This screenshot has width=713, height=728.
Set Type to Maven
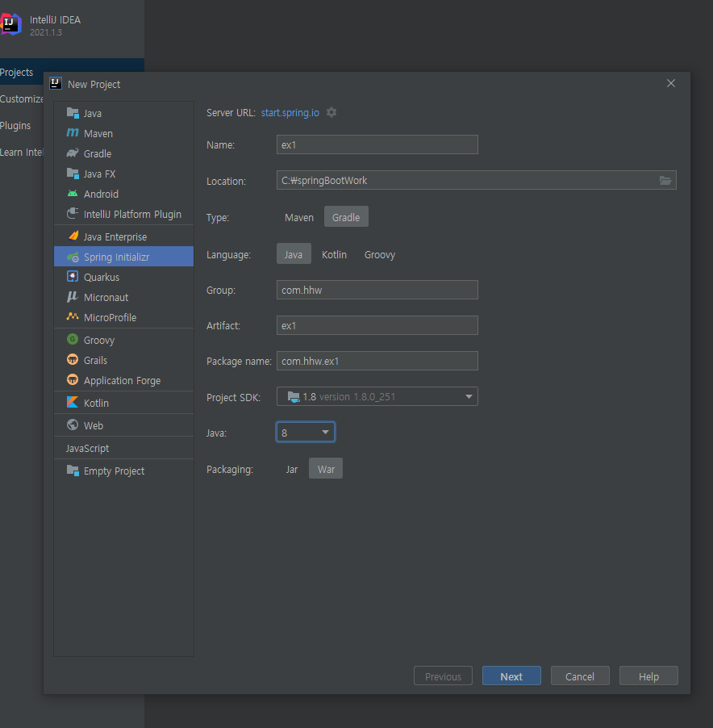point(298,217)
